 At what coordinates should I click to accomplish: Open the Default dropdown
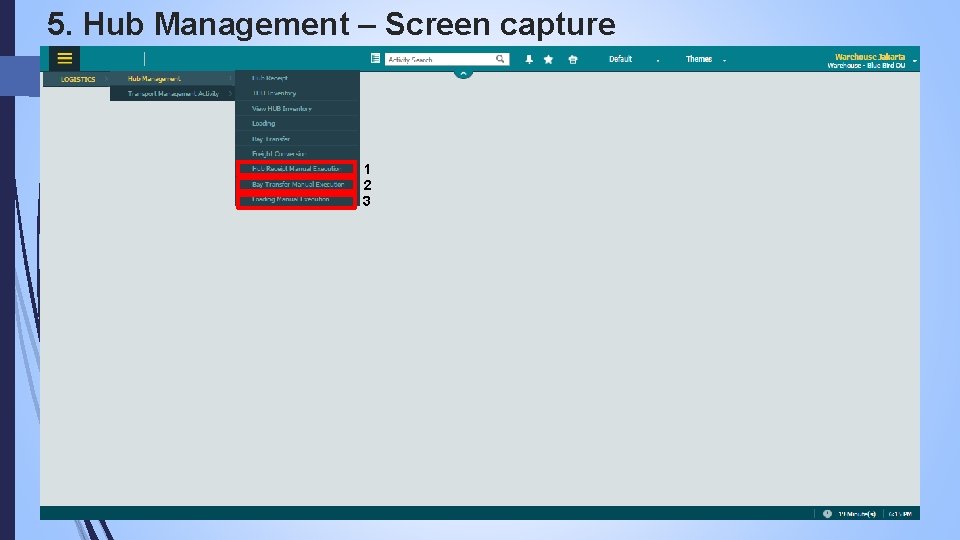point(634,59)
